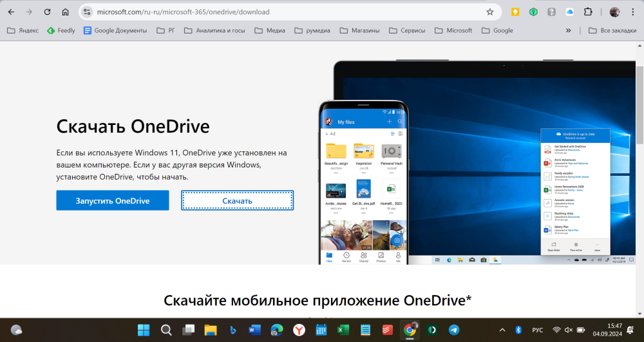Launch Bing from the taskbar

[x=233, y=330]
